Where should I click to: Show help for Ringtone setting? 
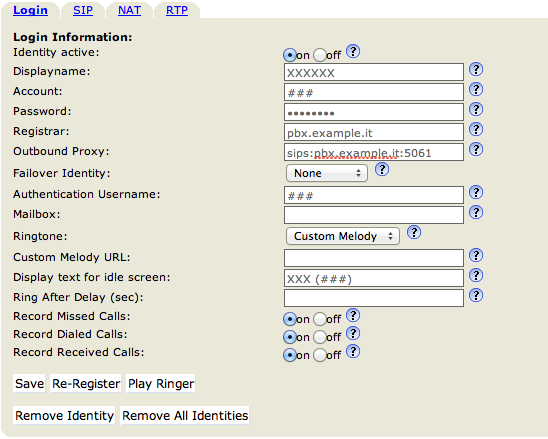[x=414, y=232]
